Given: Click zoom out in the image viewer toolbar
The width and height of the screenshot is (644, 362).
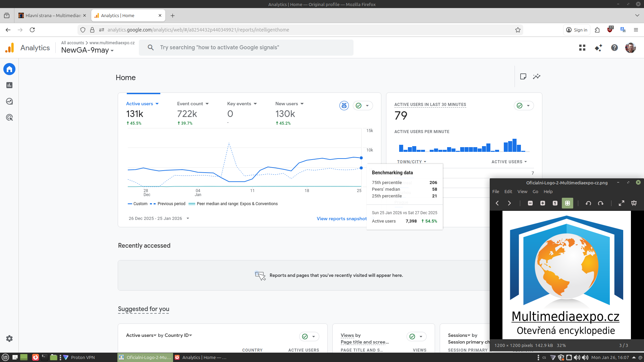Looking at the screenshot, I should point(530,203).
